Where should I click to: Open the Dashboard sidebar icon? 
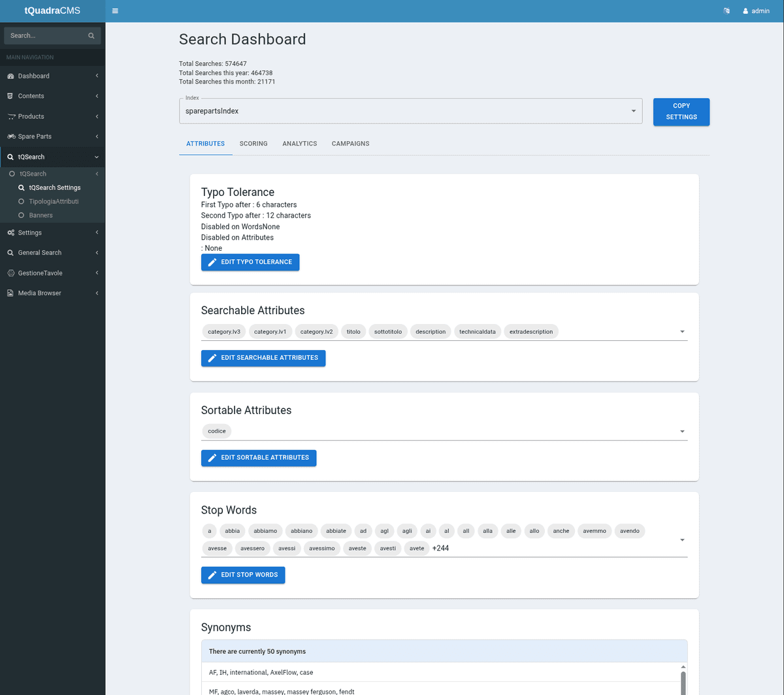tap(10, 76)
